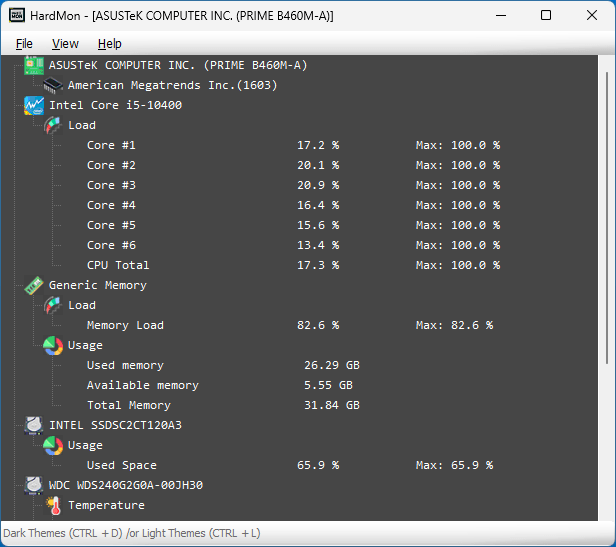Click the WDC WDS240G2G0A drive icon
This screenshot has width=616, height=547.
click(x=34, y=485)
